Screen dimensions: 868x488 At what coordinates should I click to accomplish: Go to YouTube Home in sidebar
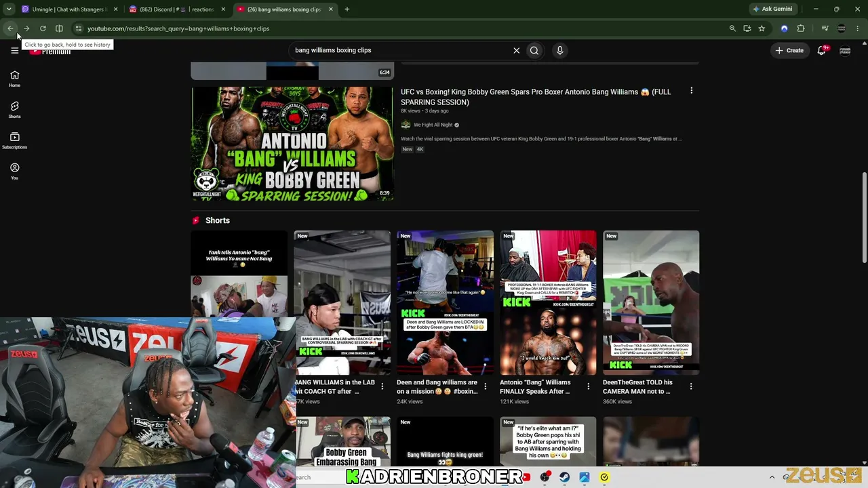click(x=14, y=79)
